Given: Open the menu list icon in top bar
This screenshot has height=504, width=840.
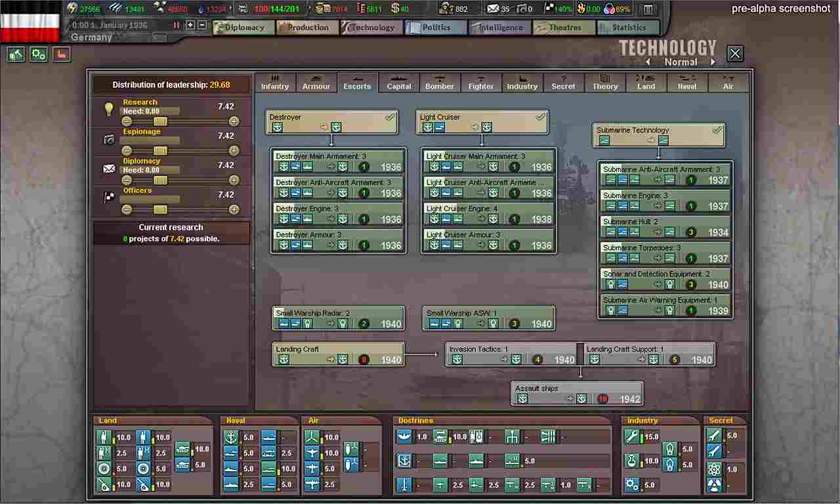Looking at the screenshot, I should [x=648, y=9].
